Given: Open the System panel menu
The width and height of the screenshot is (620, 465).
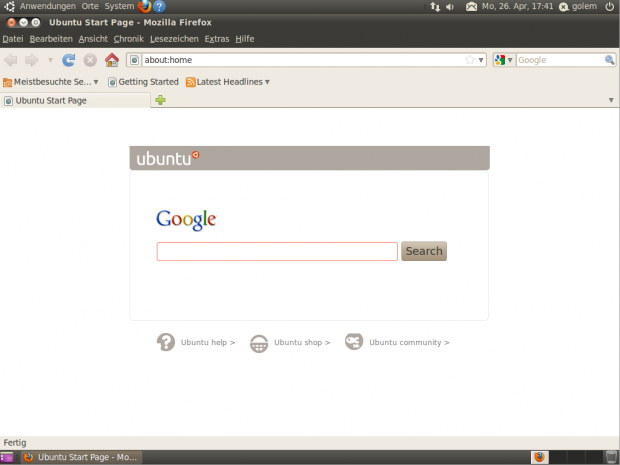Looking at the screenshot, I should click(119, 6).
